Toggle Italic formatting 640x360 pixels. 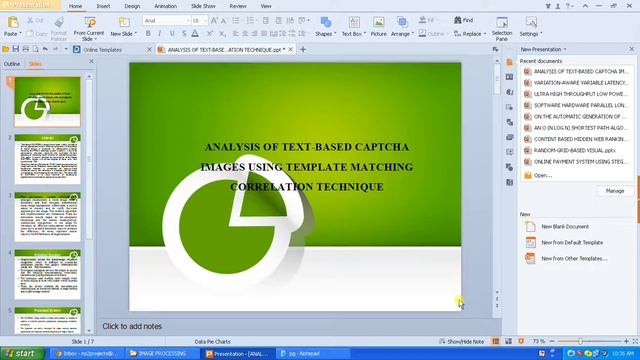click(160, 33)
